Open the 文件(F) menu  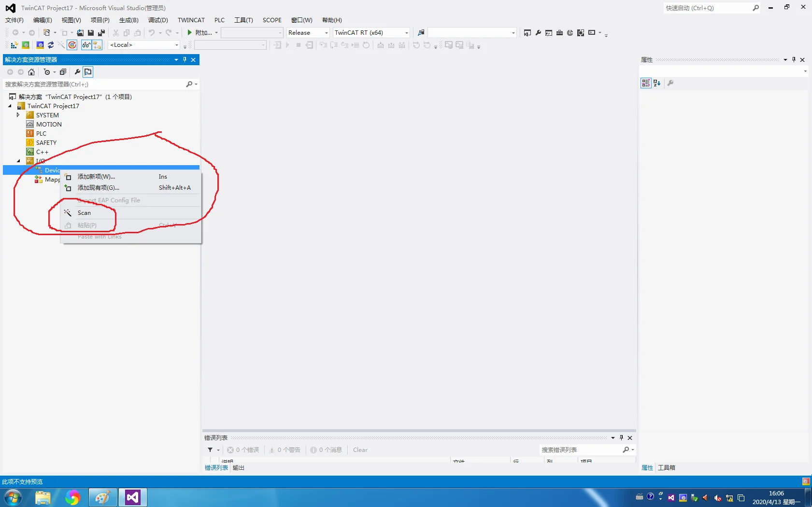(x=14, y=20)
